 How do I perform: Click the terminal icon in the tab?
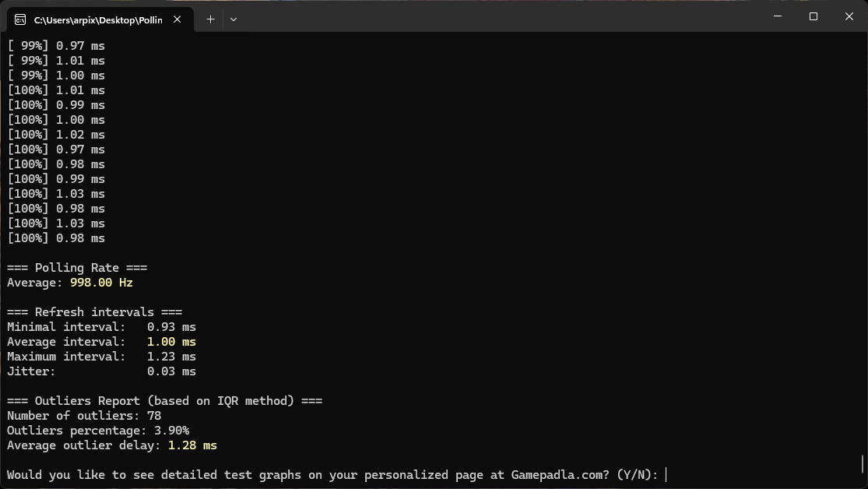tap(20, 19)
